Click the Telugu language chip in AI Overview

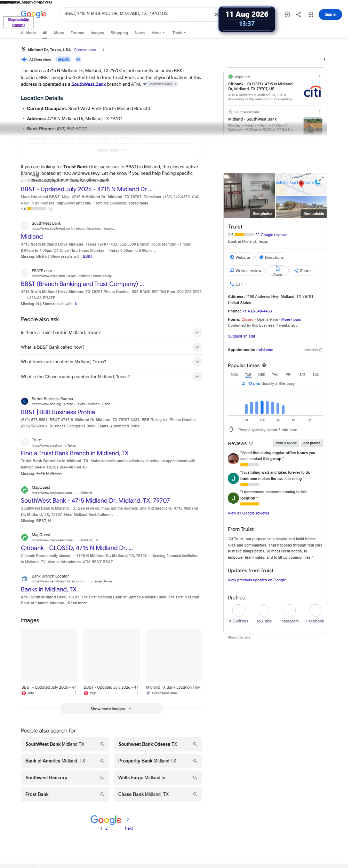64,60
